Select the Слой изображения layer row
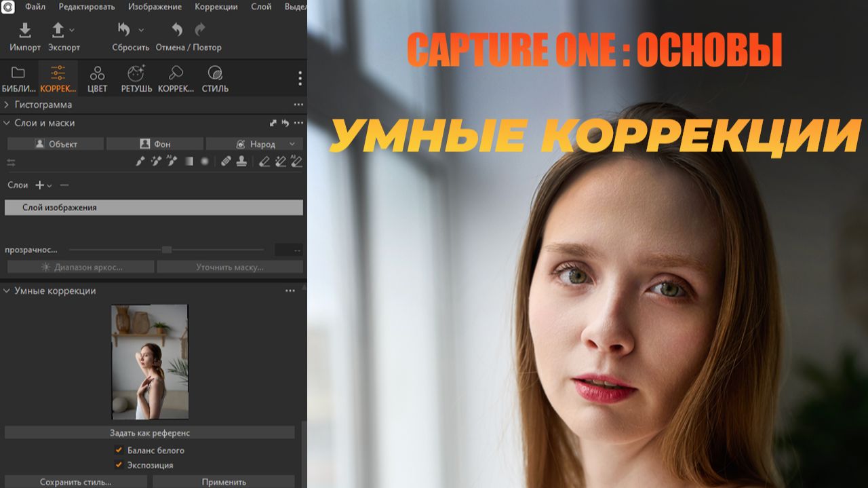 (154, 208)
